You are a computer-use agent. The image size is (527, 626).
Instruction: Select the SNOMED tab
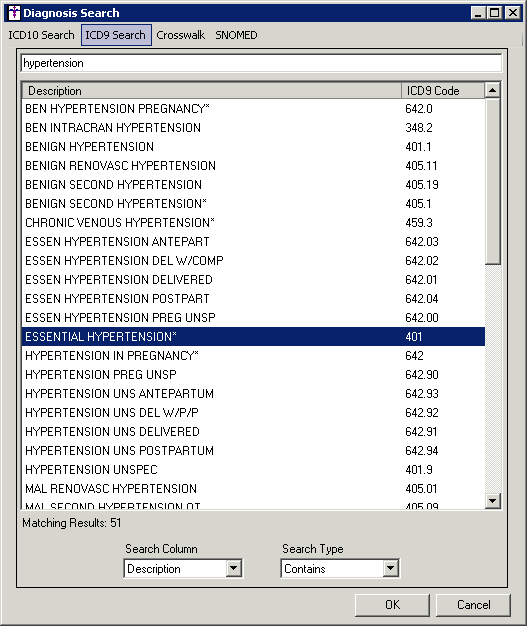coord(236,35)
